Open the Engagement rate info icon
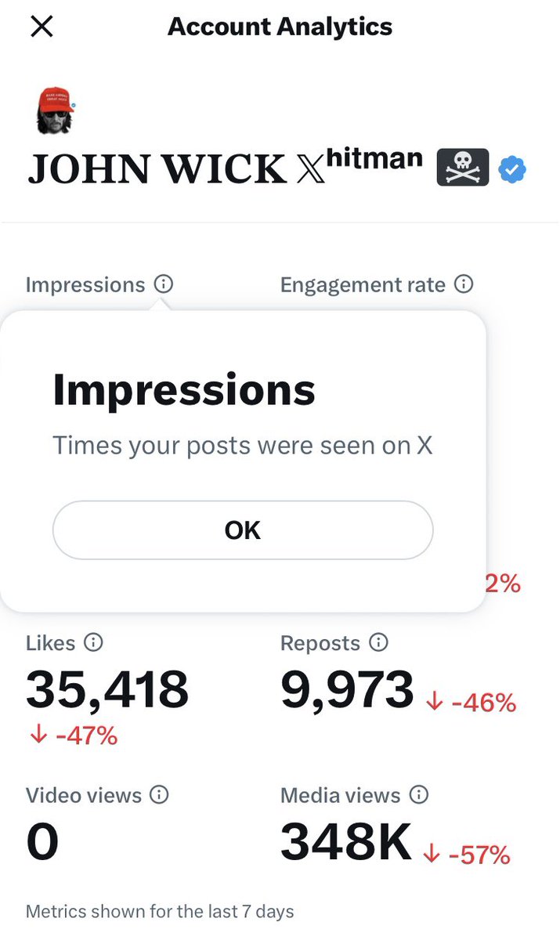 click(464, 284)
